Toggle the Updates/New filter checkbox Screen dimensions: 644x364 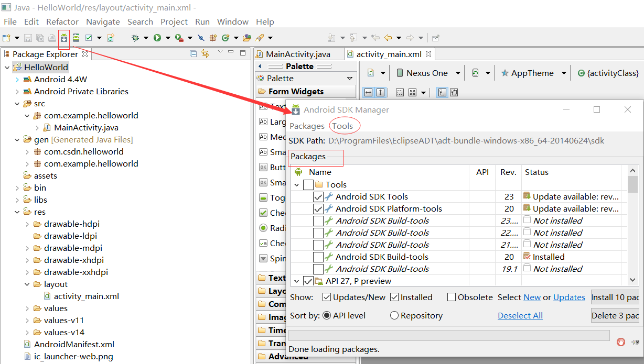coord(327,297)
